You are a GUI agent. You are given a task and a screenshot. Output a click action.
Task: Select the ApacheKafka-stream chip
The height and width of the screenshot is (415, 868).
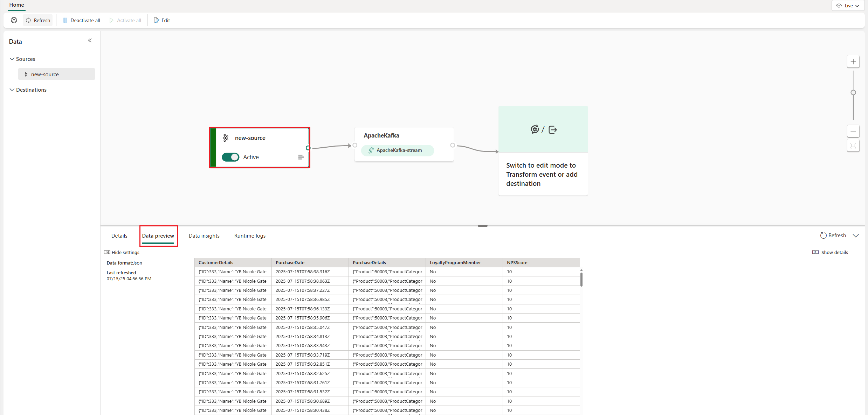(x=398, y=150)
